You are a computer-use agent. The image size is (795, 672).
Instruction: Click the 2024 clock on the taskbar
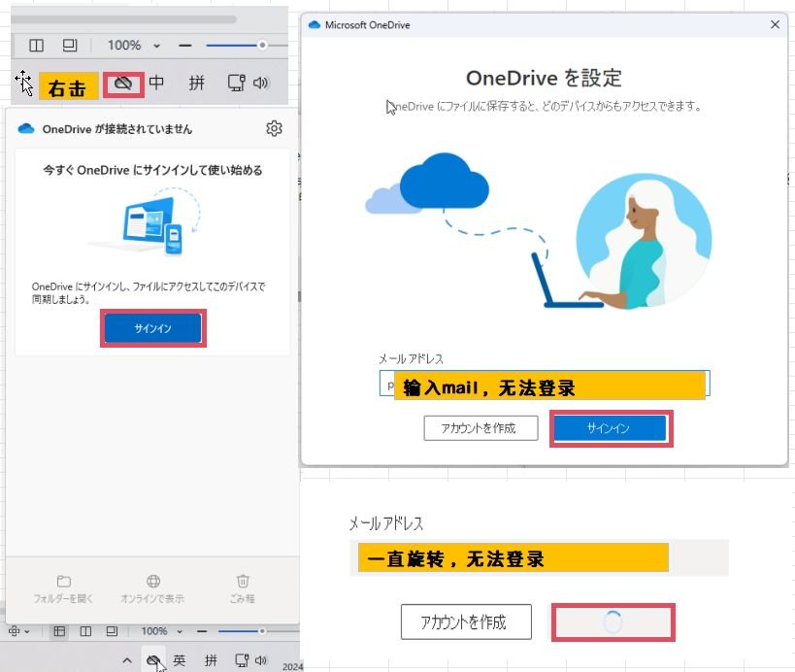click(292, 666)
